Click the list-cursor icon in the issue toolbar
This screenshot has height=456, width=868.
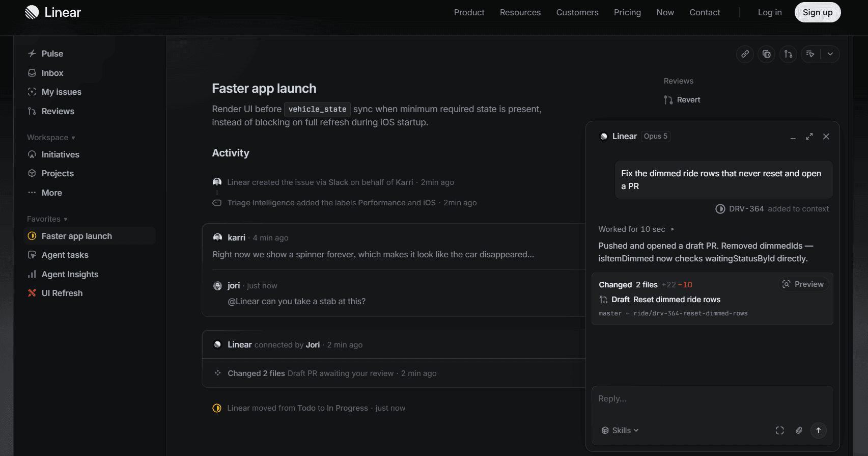(810, 54)
